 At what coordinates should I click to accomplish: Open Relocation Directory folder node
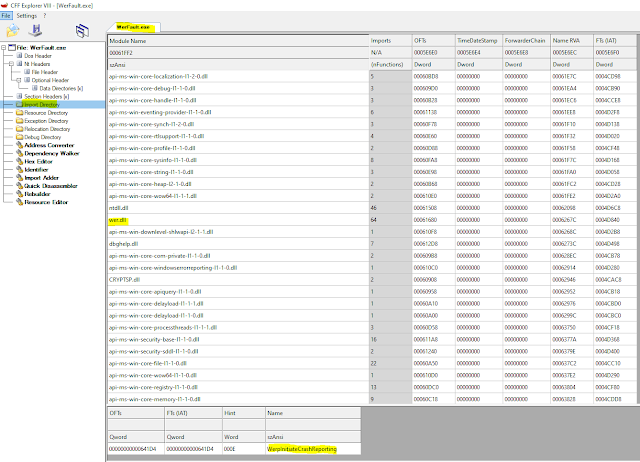[47, 129]
